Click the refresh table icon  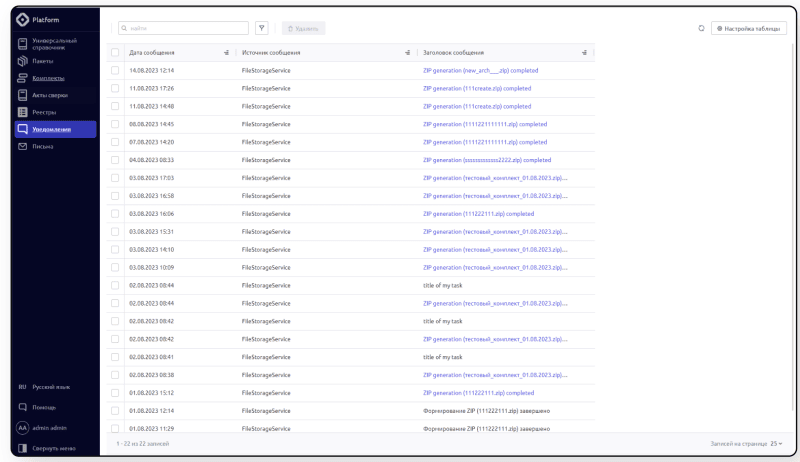700,28
